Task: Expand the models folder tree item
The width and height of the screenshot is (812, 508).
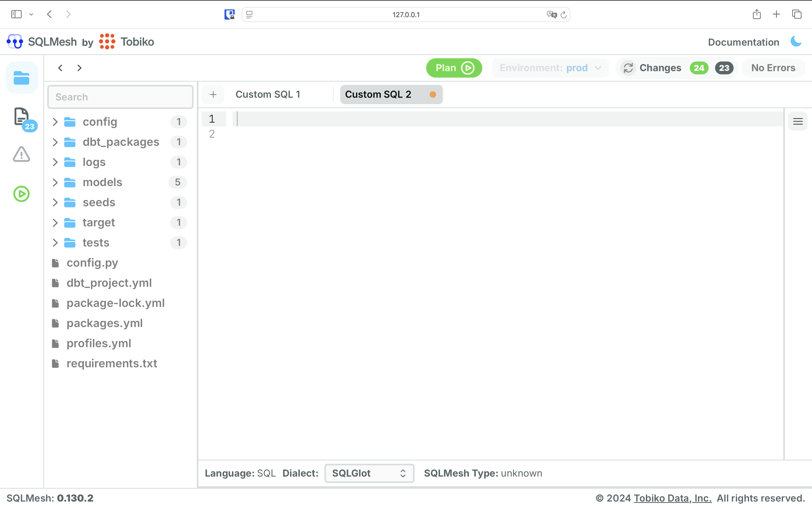Action: (x=55, y=182)
